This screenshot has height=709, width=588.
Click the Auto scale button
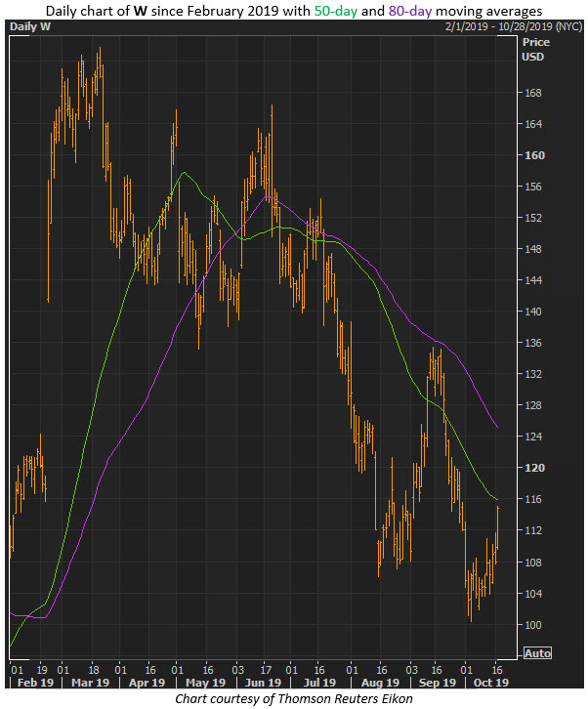click(537, 653)
